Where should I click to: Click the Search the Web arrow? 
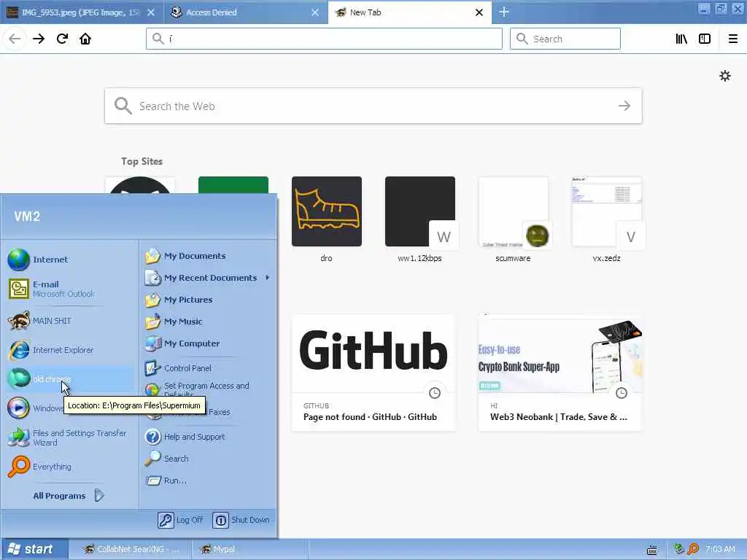coord(624,106)
